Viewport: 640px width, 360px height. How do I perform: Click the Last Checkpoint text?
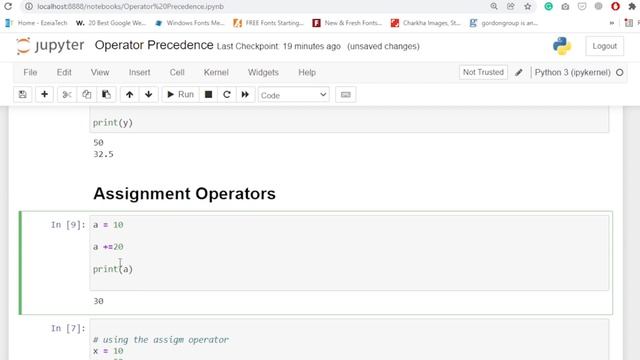278,47
